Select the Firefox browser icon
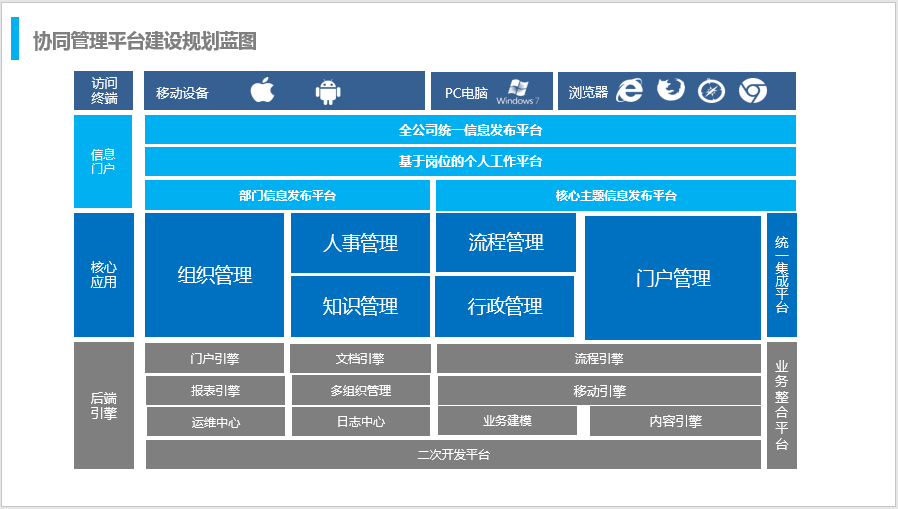Viewport: 898px width, 509px height. (x=670, y=91)
